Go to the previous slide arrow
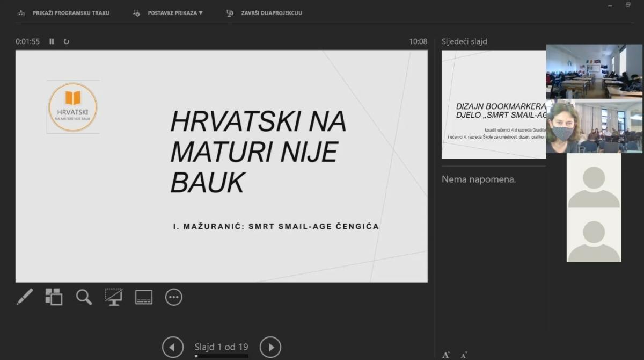Screen dimensions: 644x360 (172, 347)
